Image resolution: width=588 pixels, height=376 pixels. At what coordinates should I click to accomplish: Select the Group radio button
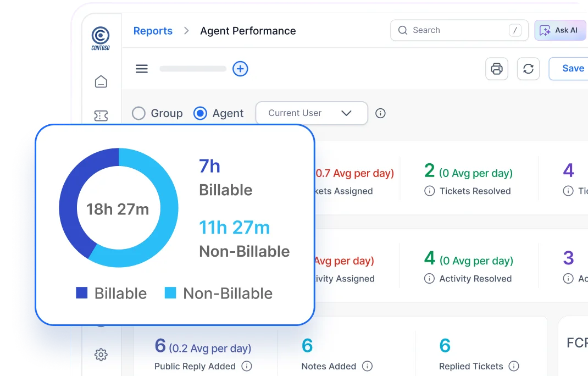pos(138,113)
